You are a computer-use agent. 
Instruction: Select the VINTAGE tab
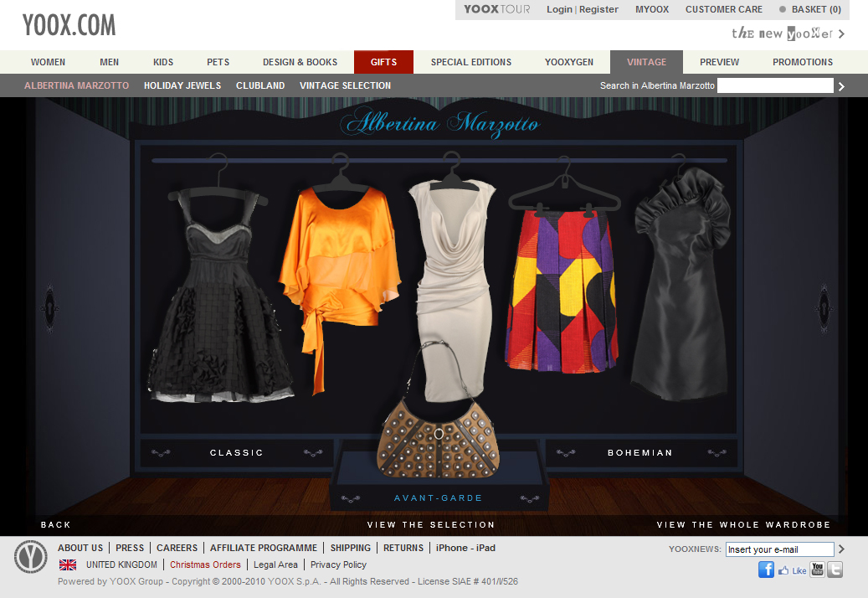(x=646, y=62)
